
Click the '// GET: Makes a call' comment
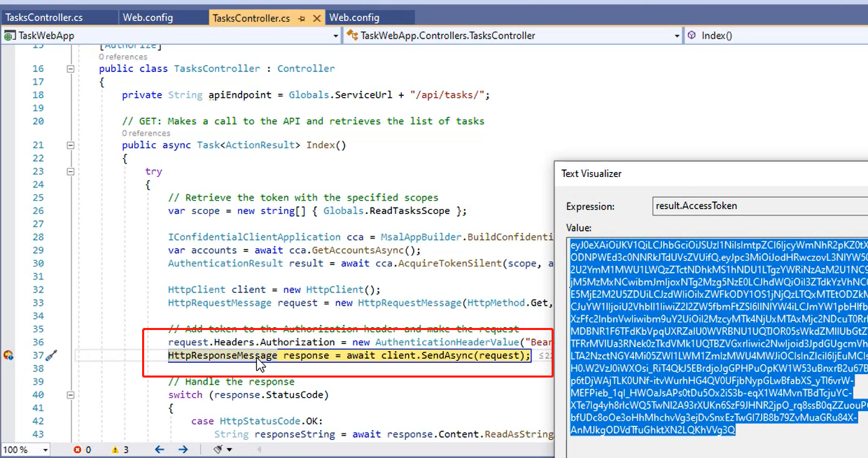[x=303, y=121]
